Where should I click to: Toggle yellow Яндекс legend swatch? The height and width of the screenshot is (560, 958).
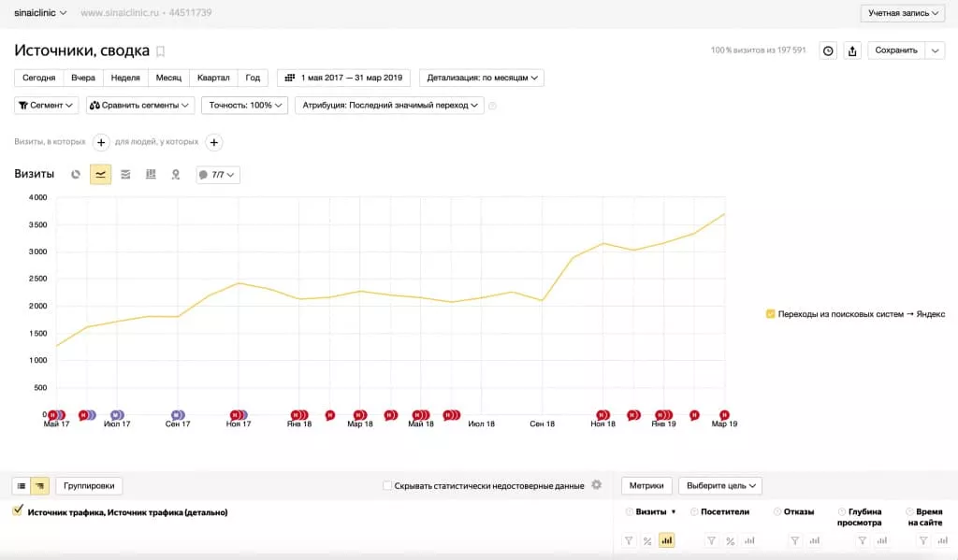coord(770,314)
